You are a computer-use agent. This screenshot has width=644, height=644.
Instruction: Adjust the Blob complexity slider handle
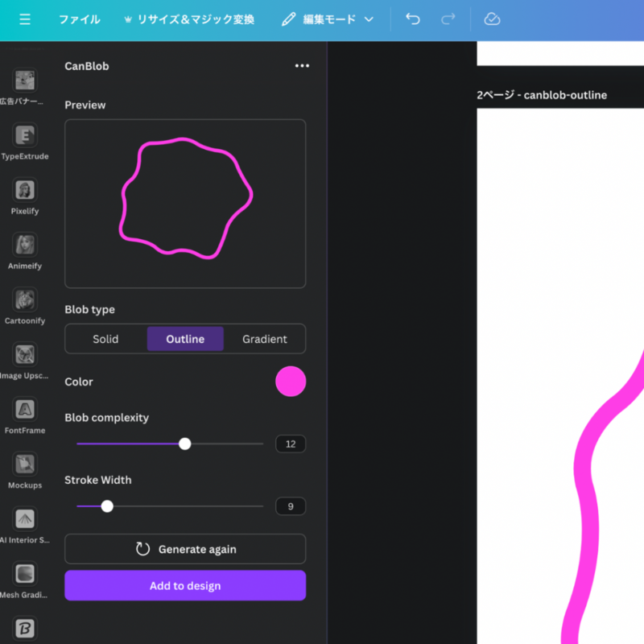(185, 444)
